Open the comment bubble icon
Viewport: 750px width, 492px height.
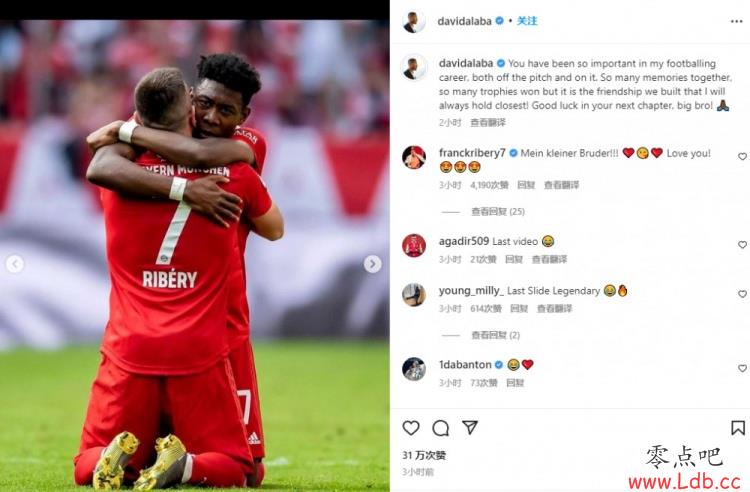click(441, 428)
